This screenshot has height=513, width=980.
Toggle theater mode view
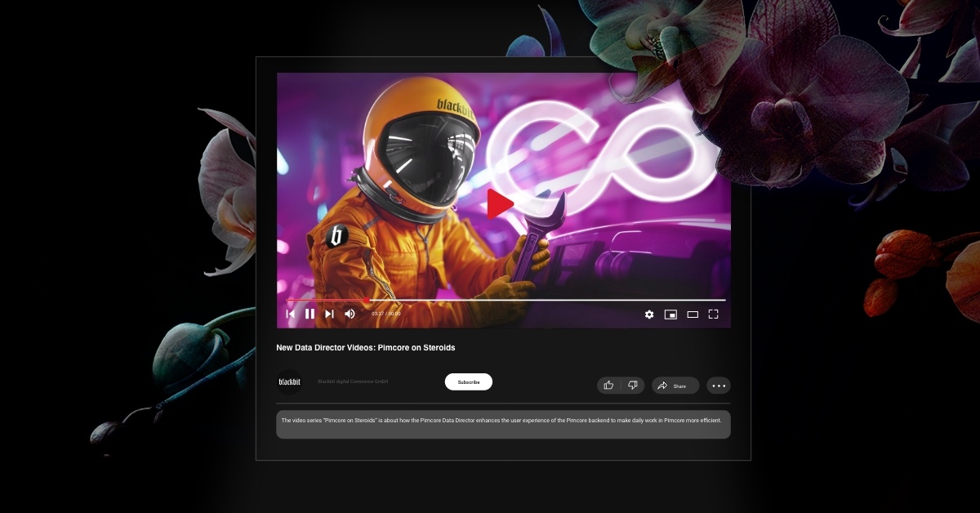pos(693,314)
